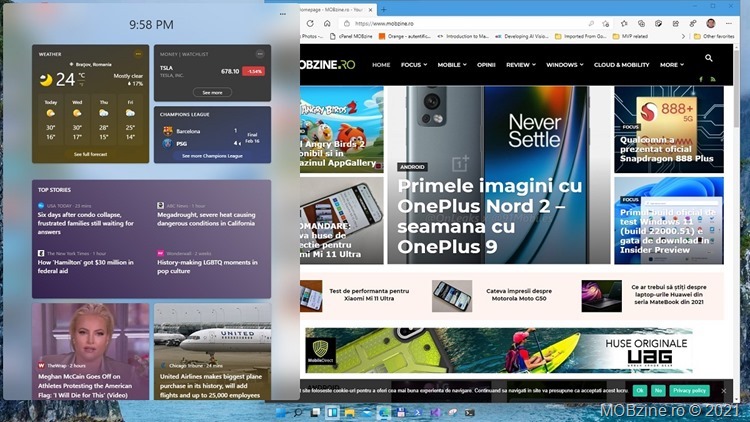Image resolution: width=750 pixels, height=422 pixels.
Task: Open File Explorer from taskbar
Action: (x=350, y=412)
